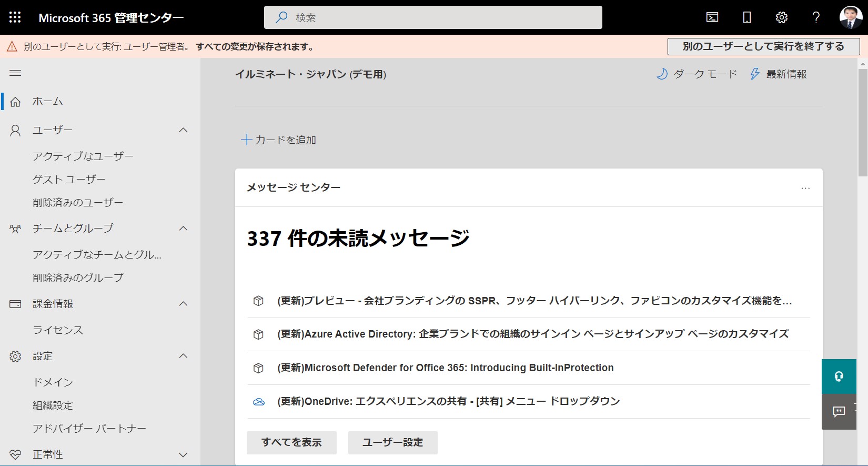Open settings gear in top header
868x466 pixels.
pos(781,17)
